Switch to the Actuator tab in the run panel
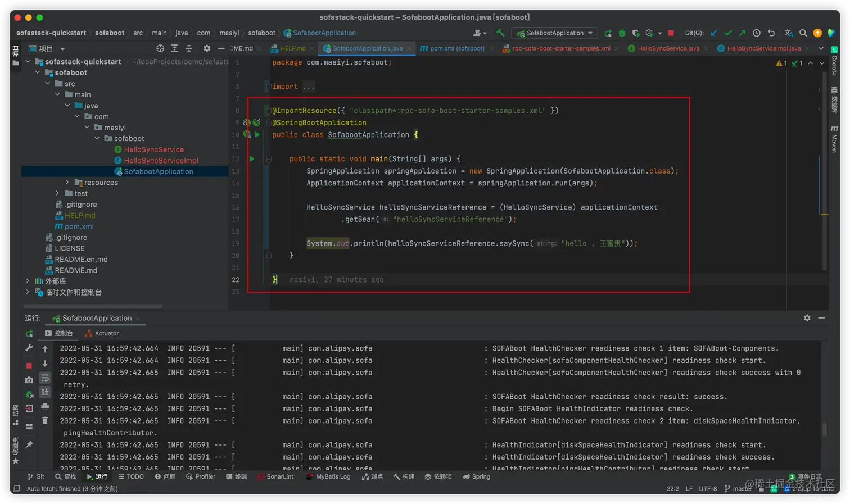The width and height of the screenshot is (850, 504). [x=102, y=333]
